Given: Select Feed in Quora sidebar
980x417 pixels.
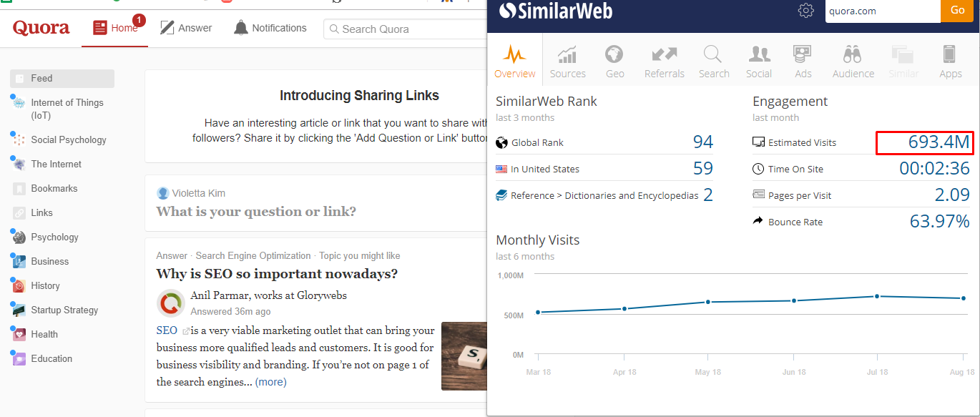Looking at the screenshot, I should pyautogui.click(x=62, y=79).
